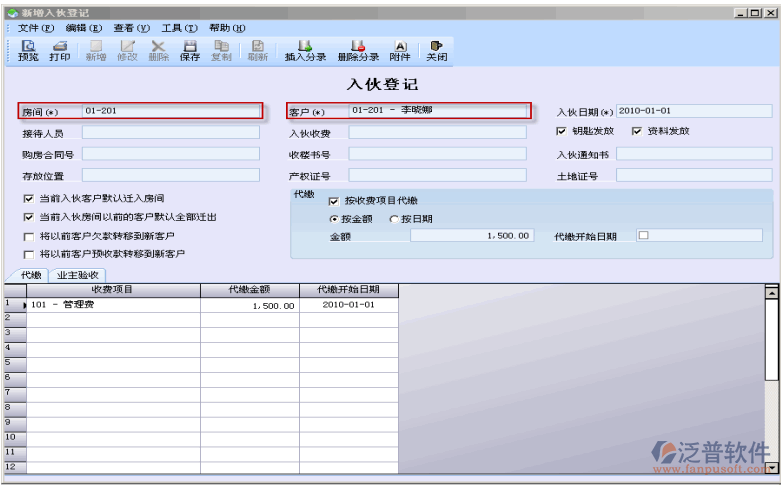The image size is (781, 485).
Task: Open the 附件 (Attachment) toolbar icon
Action: [x=400, y=51]
